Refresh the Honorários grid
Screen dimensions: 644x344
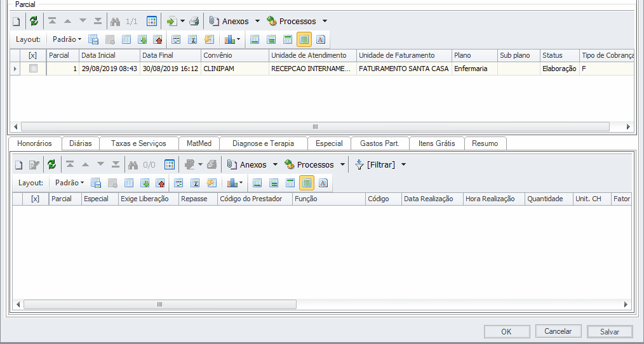pyautogui.click(x=51, y=164)
